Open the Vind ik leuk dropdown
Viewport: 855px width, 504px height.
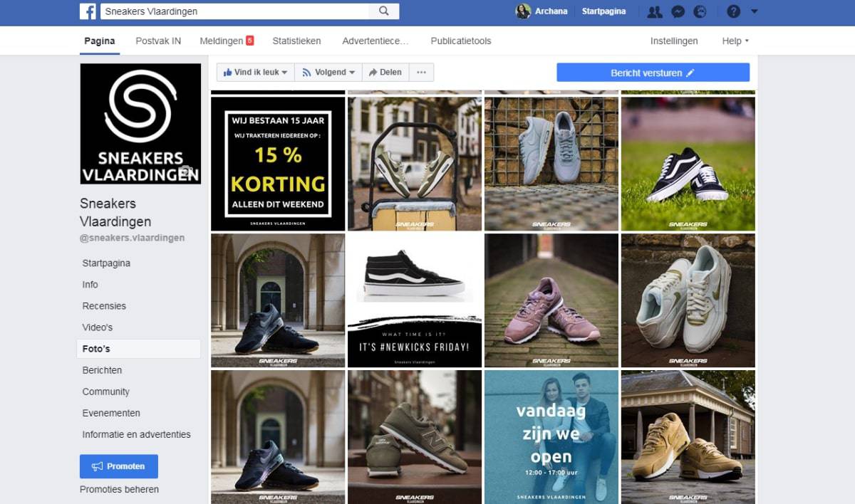[x=256, y=73]
